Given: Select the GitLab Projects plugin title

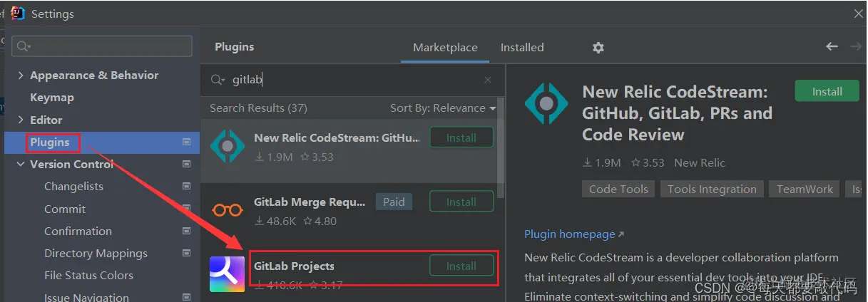Looking at the screenshot, I should pyautogui.click(x=294, y=266).
